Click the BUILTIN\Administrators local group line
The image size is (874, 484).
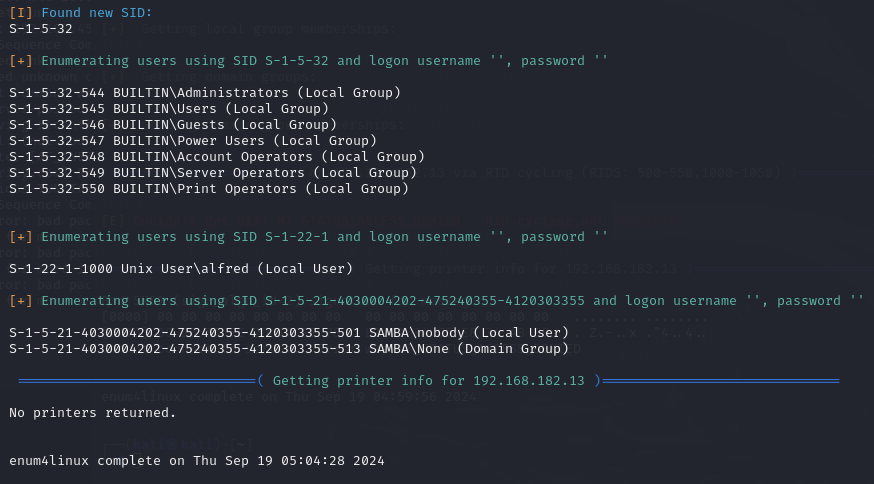pyautogui.click(x=205, y=93)
